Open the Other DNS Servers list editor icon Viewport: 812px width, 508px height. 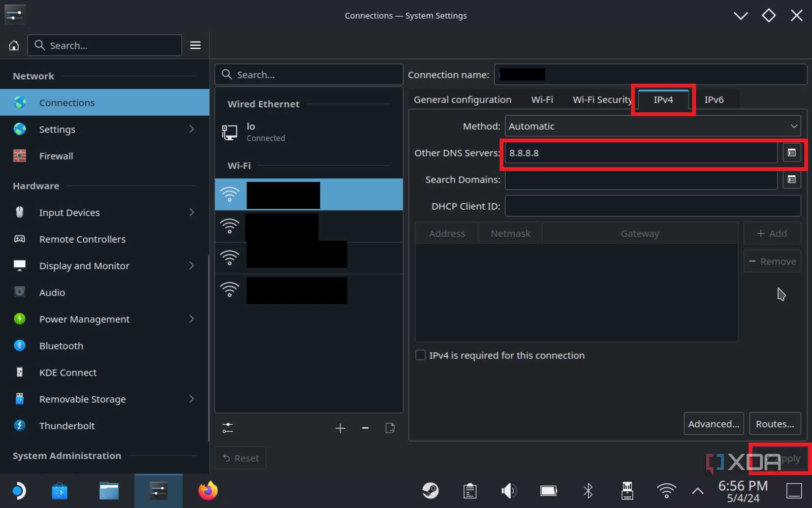pos(792,153)
